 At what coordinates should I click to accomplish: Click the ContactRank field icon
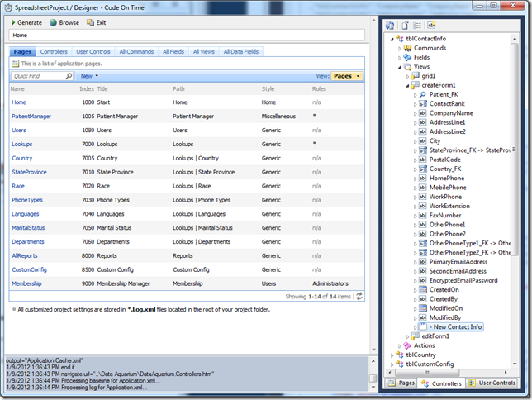[x=423, y=103]
